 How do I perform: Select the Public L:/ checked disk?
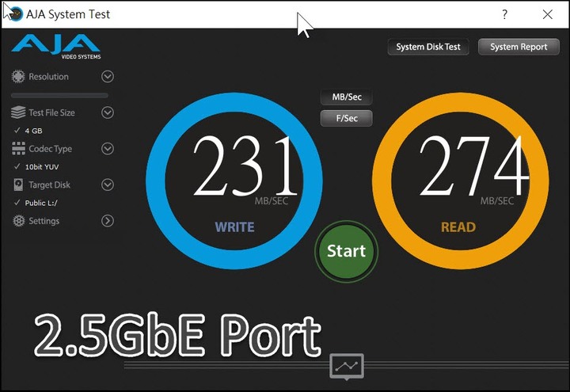click(x=36, y=203)
